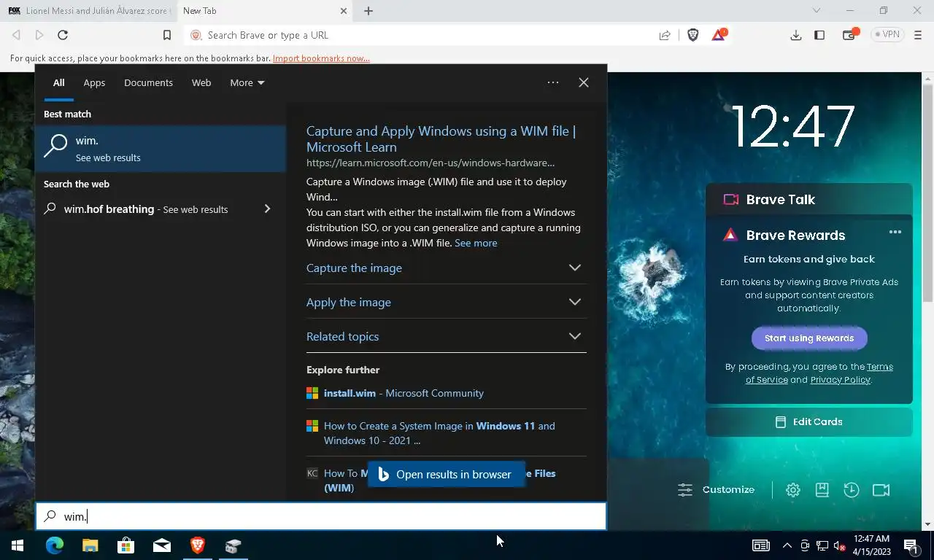Screen dimensions: 934x560
Task: Select the All search filter tab
Action: [x=58, y=82]
